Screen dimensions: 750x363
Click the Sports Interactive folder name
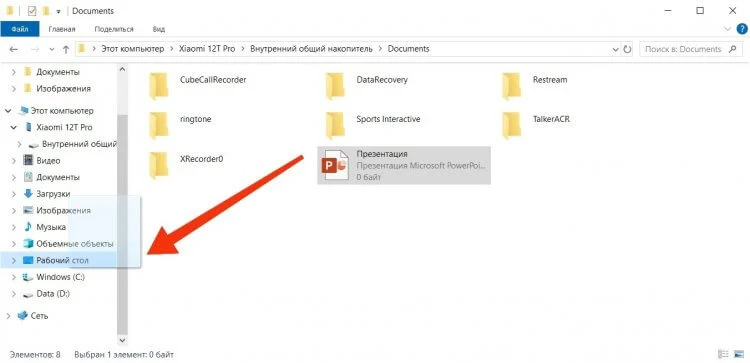coord(388,119)
